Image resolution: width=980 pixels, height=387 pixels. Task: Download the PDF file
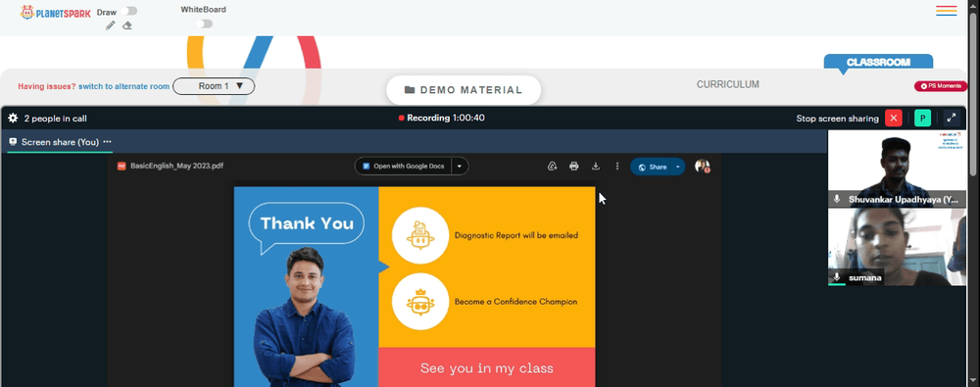point(596,167)
